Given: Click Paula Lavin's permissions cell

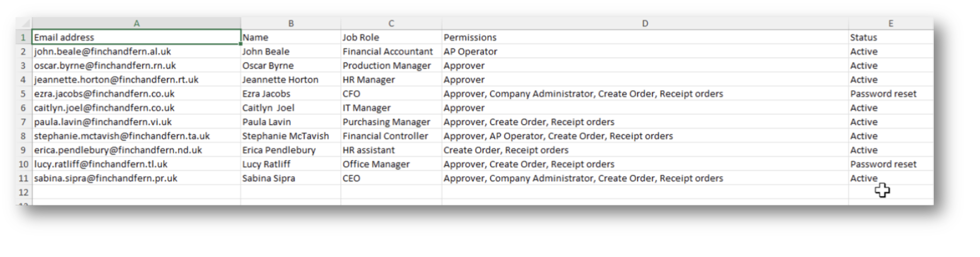Looking at the screenshot, I should [645, 122].
